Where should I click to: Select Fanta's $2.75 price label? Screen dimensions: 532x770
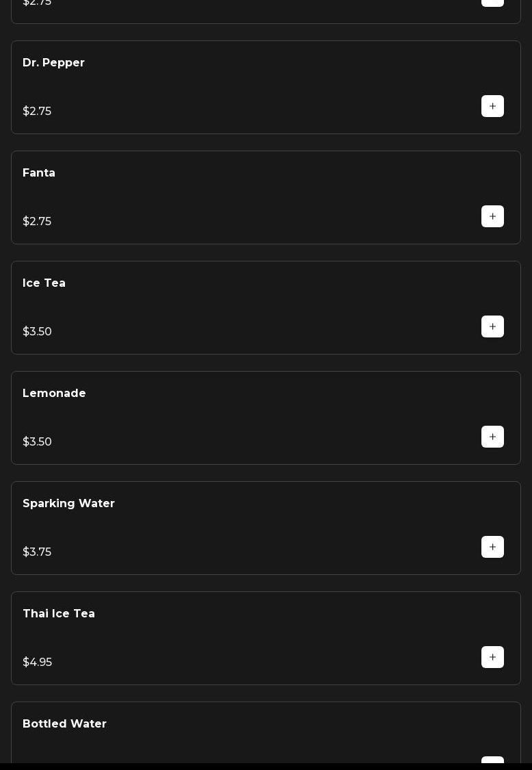coord(37,222)
